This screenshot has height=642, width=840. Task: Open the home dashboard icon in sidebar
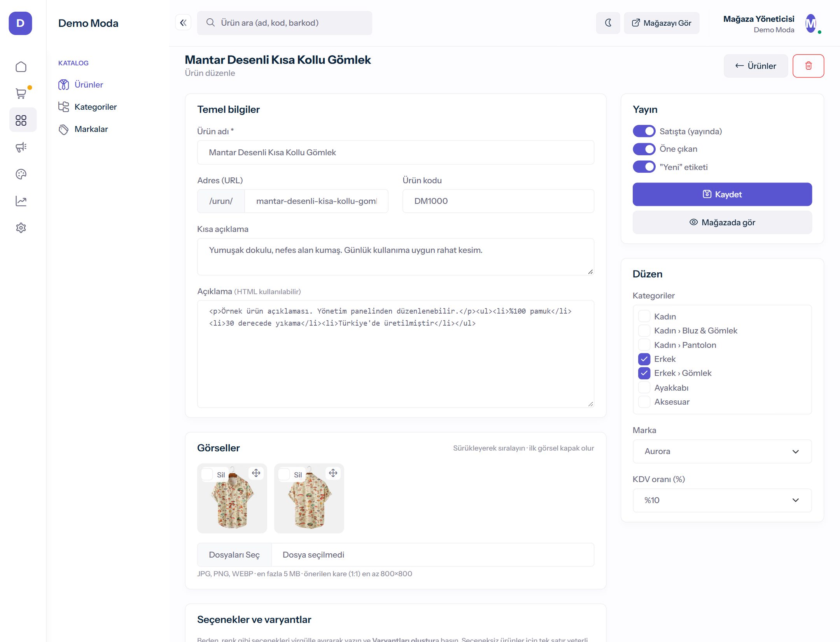(21, 67)
